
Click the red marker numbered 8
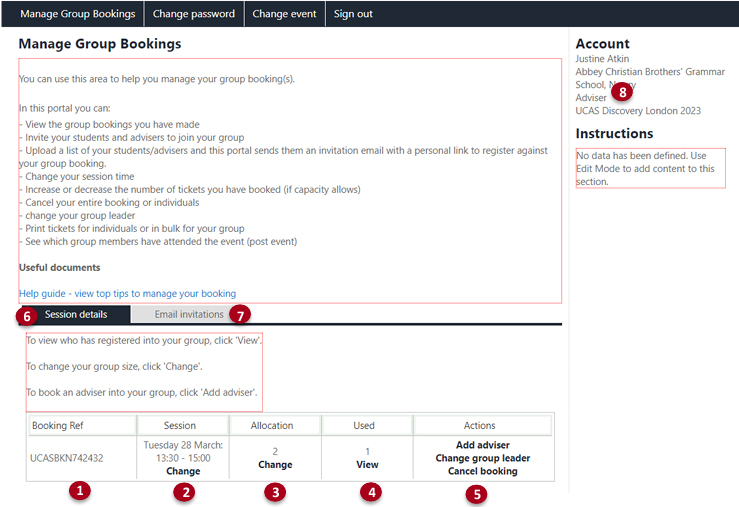[622, 92]
